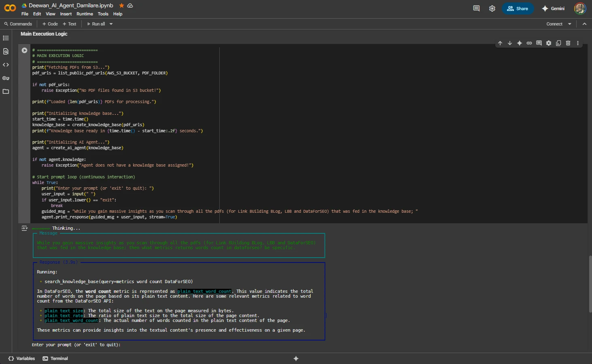Toggle the cell output actions icon
This screenshot has width=592, height=364.
(x=24, y=229)
